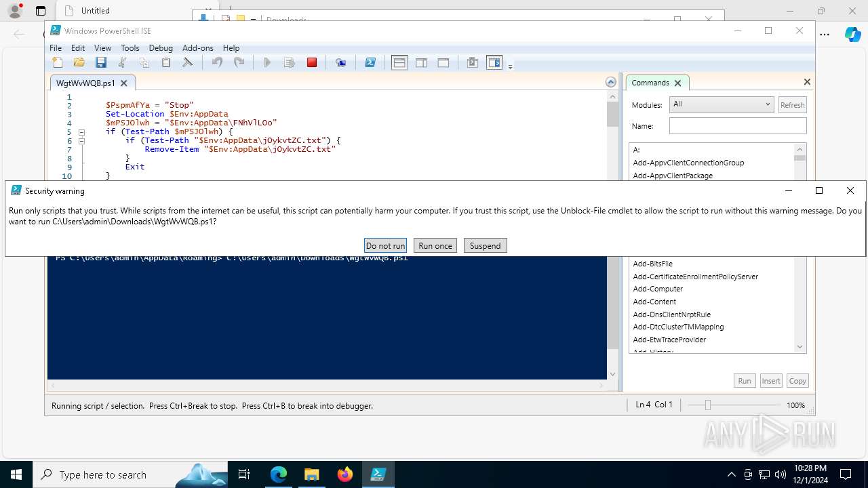The width and height of the screenshot is (868, 488).
Task: Show Command window icon
Action: [x=473, y=63]
